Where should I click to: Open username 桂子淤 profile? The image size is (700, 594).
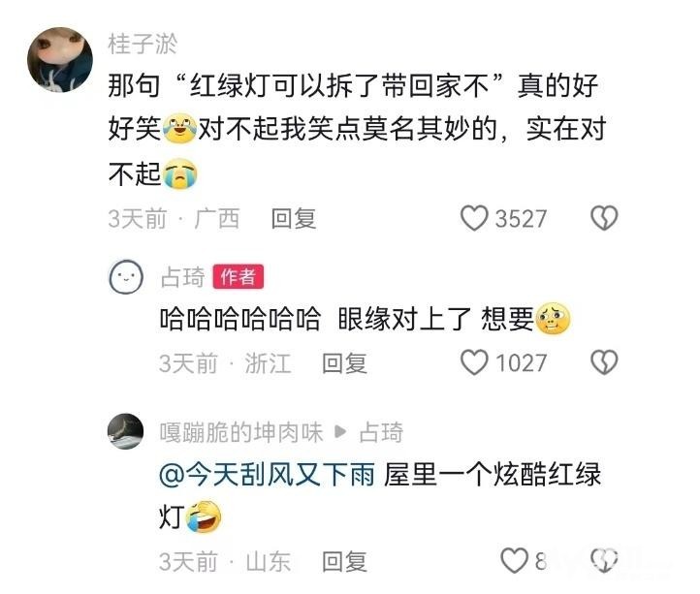coord(143,45)
